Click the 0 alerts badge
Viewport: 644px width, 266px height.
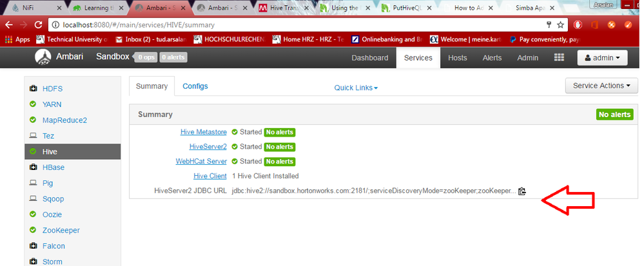pos(173,57)
